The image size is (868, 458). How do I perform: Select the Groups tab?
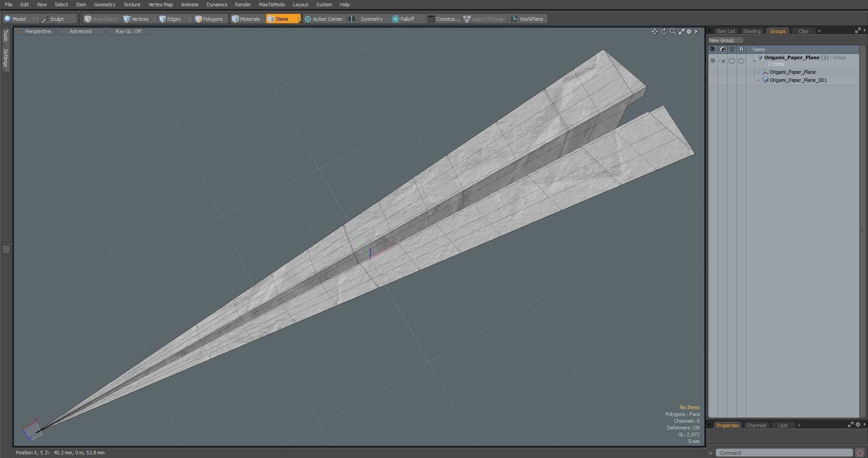778,31
